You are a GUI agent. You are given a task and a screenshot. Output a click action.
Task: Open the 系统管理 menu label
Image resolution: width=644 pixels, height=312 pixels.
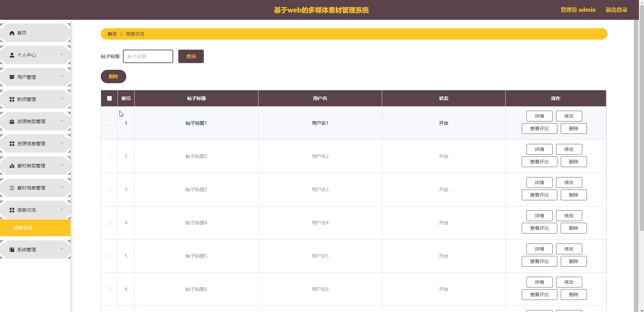27,250
